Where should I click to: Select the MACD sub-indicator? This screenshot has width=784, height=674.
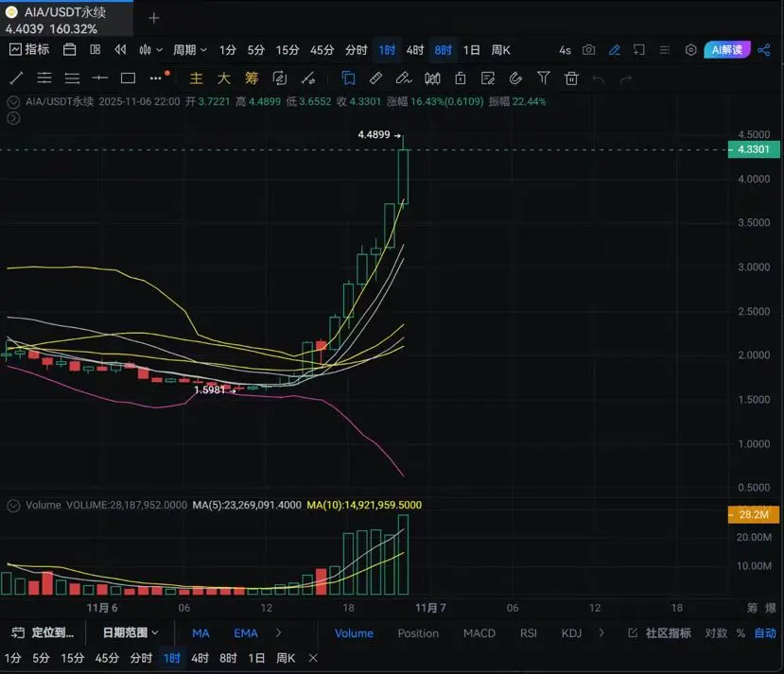[479, 633]
